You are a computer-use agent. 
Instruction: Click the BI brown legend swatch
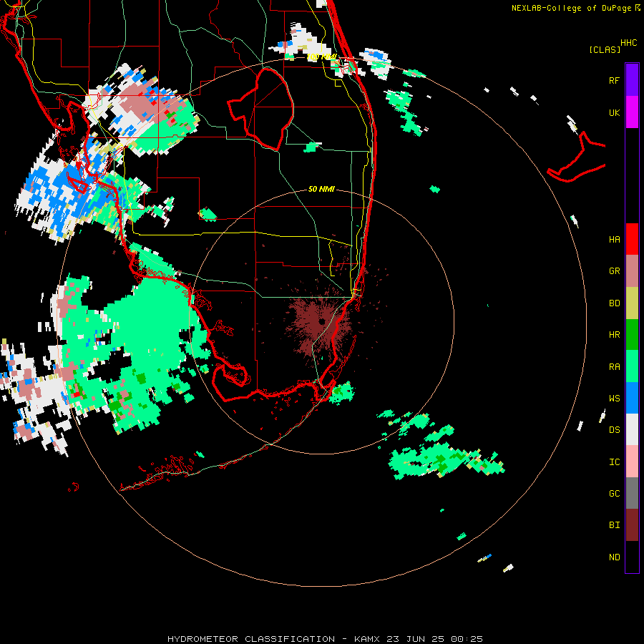632,525
